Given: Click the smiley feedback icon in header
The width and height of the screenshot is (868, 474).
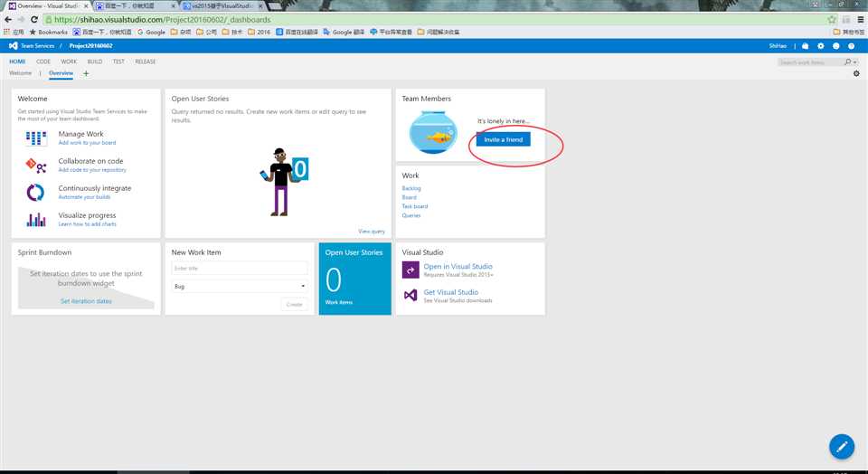Looking at the screenshot, I should click(x=835, y=46).
